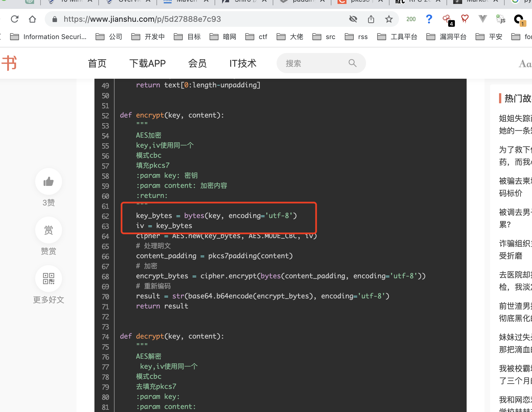Go to the browser home page icon
532x412 pixels.
(32, 19)
